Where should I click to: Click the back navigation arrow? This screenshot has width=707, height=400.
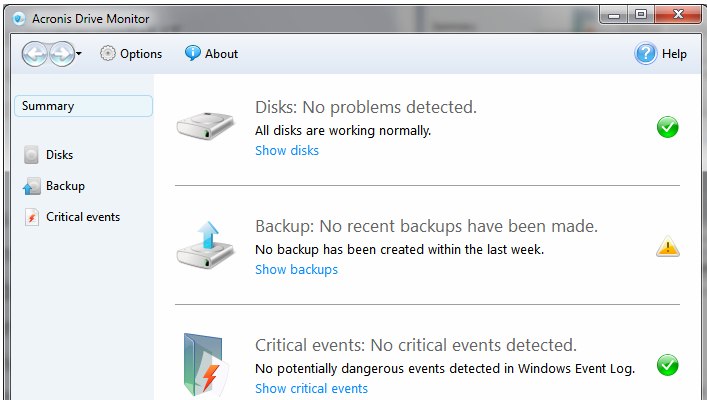tap(35, 54)
